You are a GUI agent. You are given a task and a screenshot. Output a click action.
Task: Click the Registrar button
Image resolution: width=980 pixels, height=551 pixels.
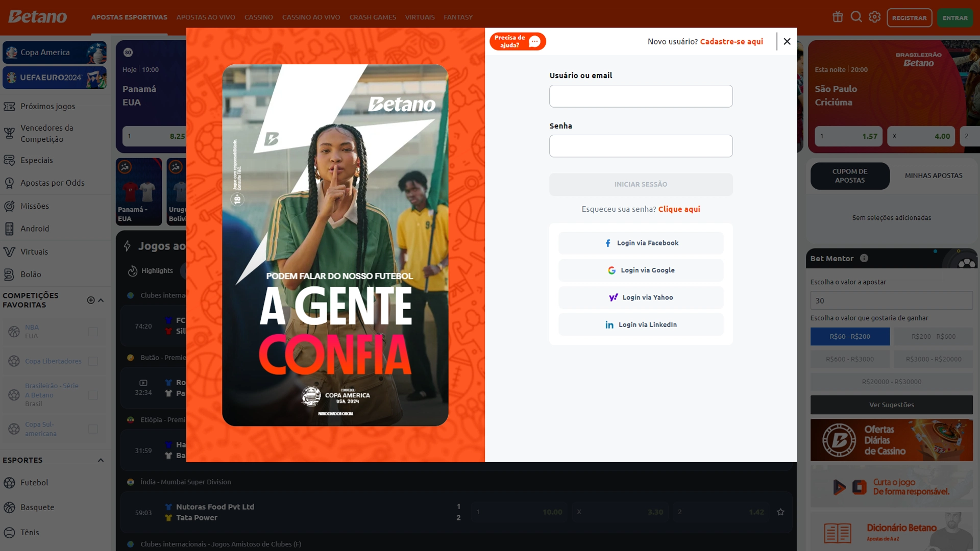909,17
